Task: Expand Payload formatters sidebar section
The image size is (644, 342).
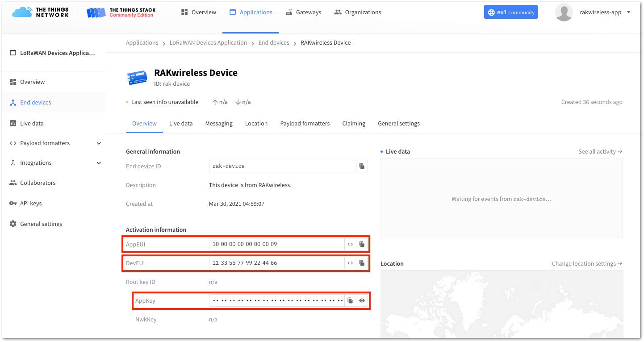Action: 54,143
